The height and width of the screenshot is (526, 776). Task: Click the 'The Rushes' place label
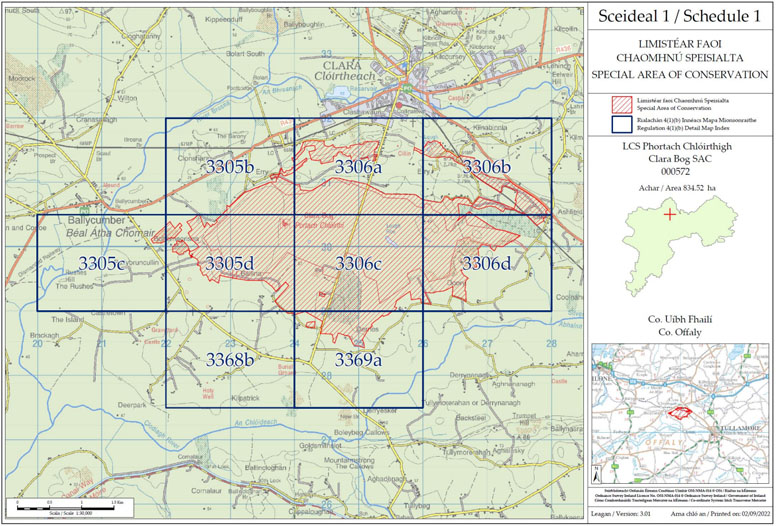(74, 287)
